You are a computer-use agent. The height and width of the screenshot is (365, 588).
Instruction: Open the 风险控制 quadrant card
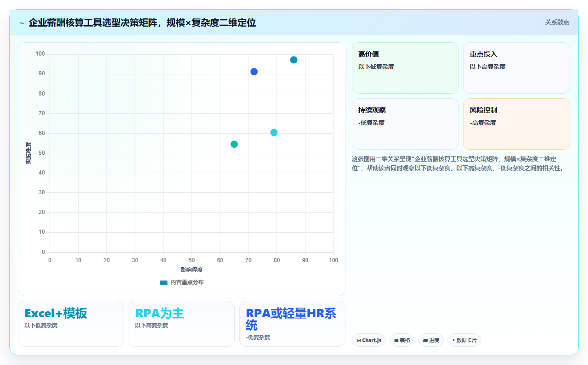516,124
